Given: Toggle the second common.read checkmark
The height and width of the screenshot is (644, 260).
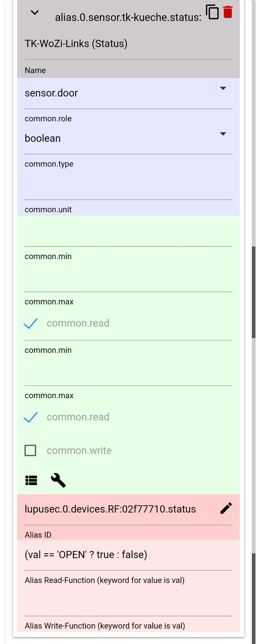Looking at the screenshot, I should 31,417.
